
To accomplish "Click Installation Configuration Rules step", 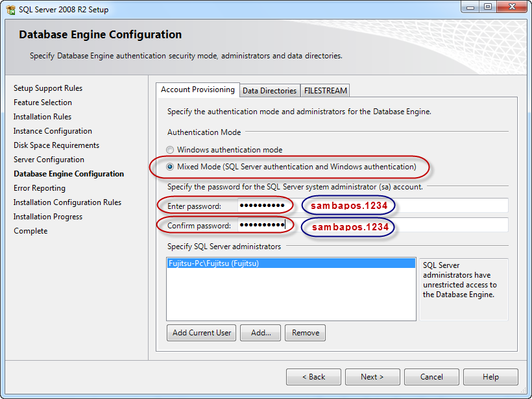I will [x=67, y=202].
